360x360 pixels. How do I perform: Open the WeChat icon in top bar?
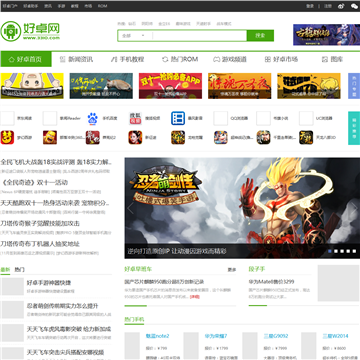coord(354,6)
